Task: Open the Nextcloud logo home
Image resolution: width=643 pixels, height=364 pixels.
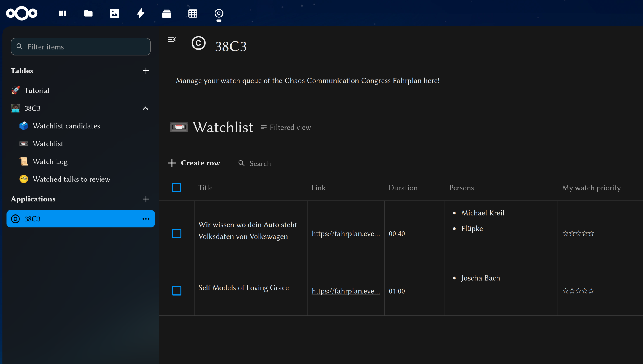Action: tap(22, 13)
